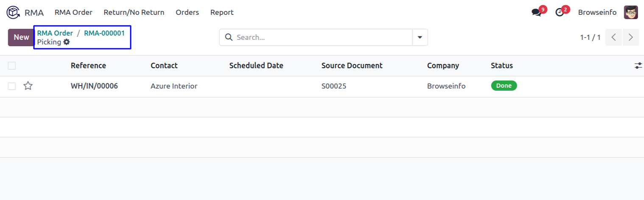Sort by the Scheduled Date column header
Viewport: 644px width, 200px height.
click(256, 66)
